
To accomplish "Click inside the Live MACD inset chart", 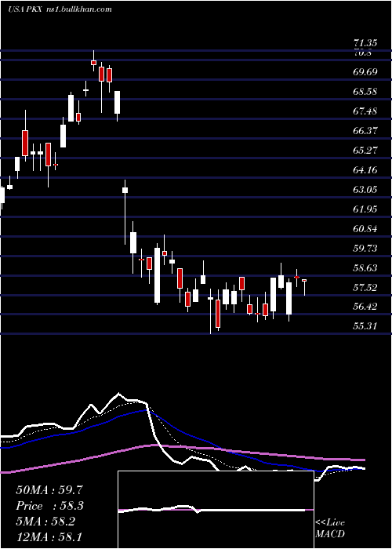I will pos(216,510).
